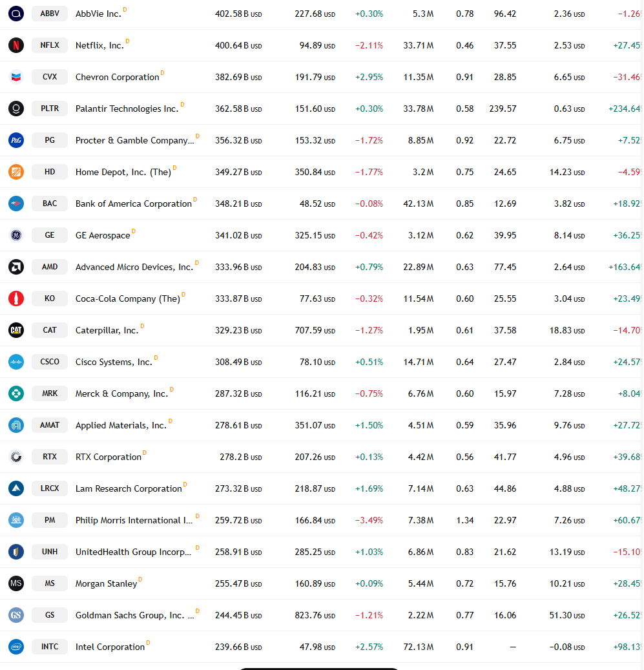Click the Intel logo icon
This screenshot has height=670, width=644.
coord(16,647)
